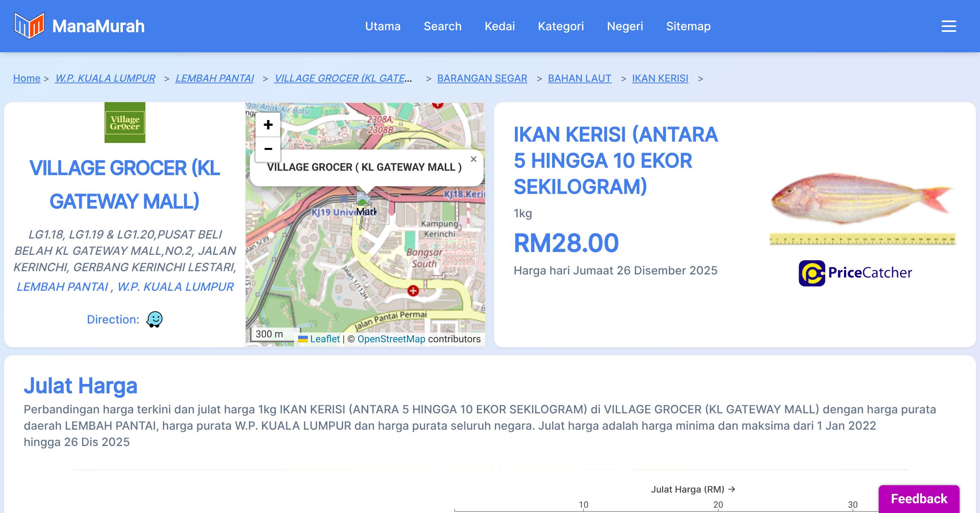Open the Negeri nav item
The width and height of the screenshot is (980, 513).
(625, 26)
